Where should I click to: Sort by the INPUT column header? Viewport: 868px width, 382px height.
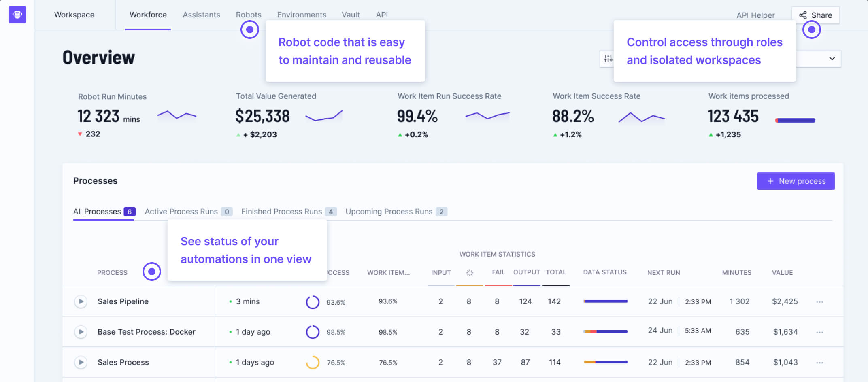(x=441, y=273)
